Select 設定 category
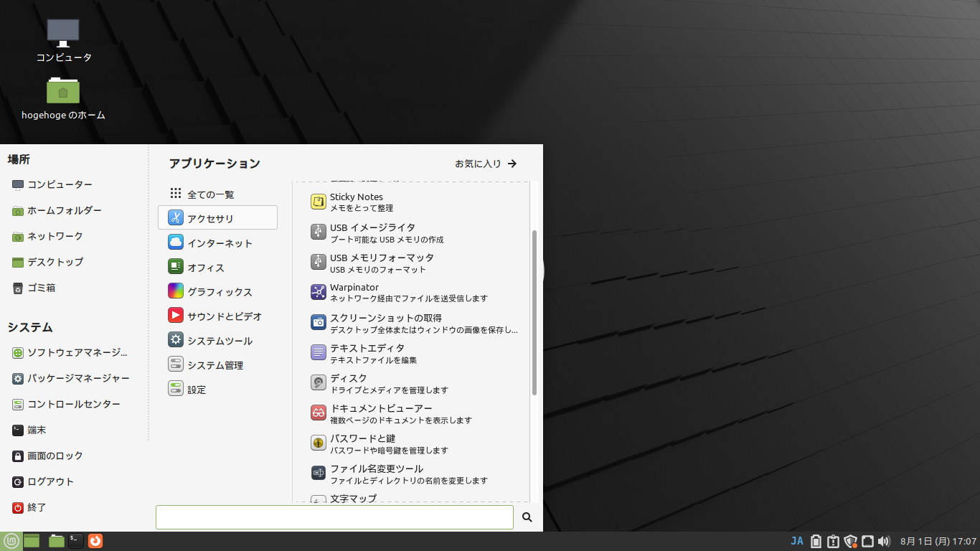980x551 pixels. coord(217,389)
